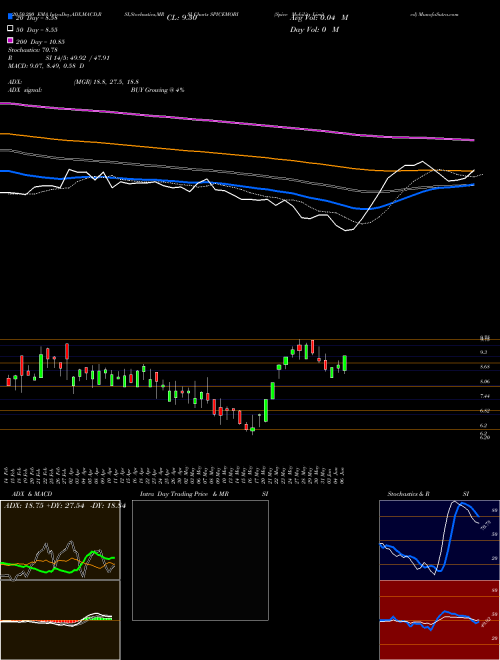Viewport: 500px width, 660px height.
Task: Open the blue Stochastics chart panel
Action: pyautogui.click(x=439, y=540)
